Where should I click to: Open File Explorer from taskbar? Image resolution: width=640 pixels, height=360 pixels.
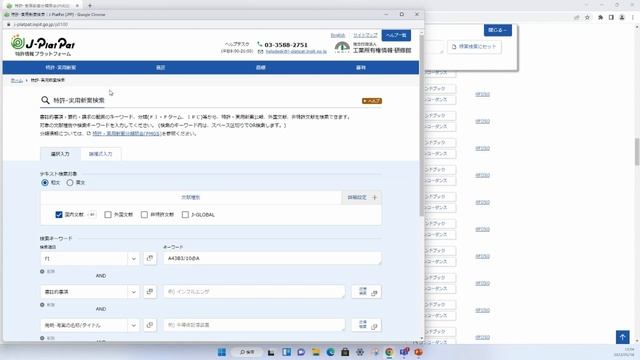point(316,352)
